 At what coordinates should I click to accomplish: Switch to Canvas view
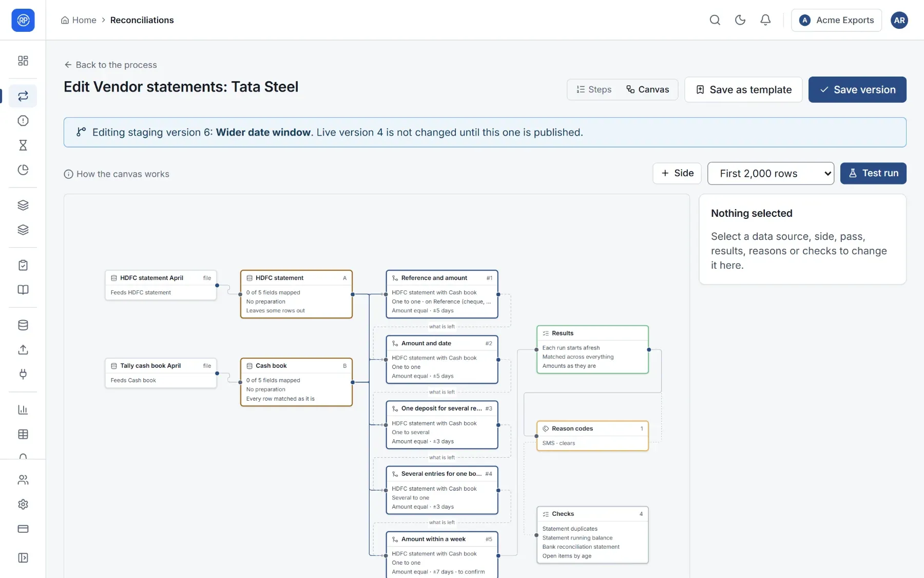(x=647, y=89)
